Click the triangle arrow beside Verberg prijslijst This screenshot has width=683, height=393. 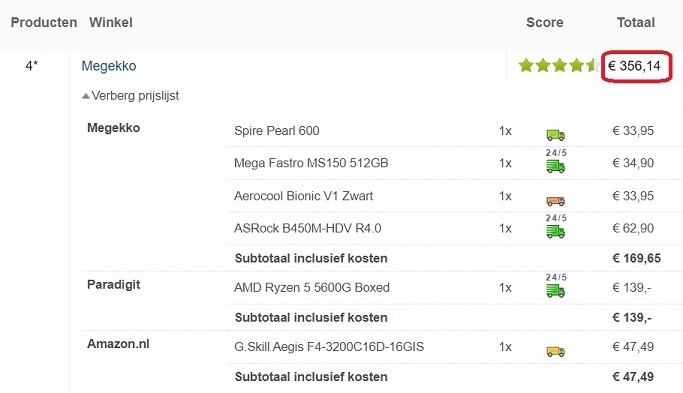(86, 96)
